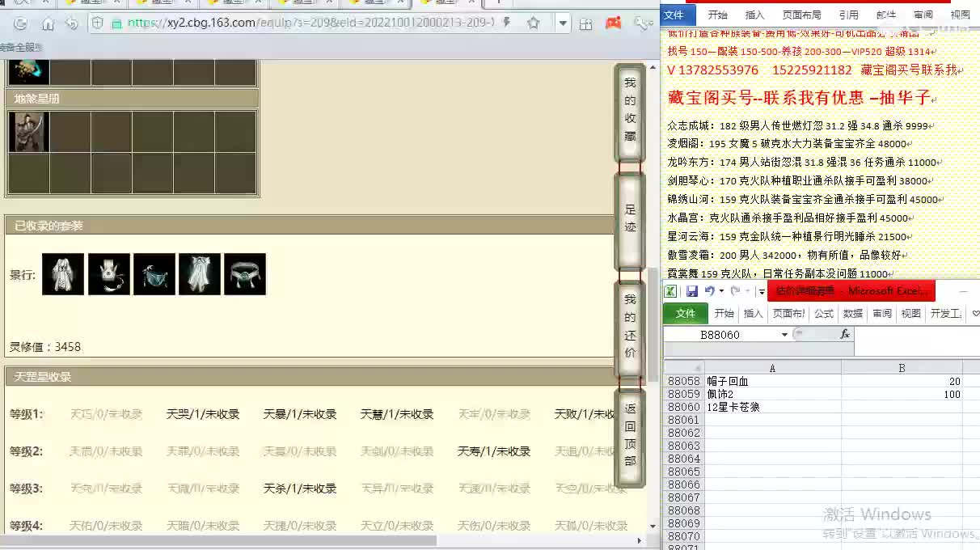This screenshot has height=550, width=980.
Task: Click Excel name box showing B88060
Action: click(x=722, y=335)
